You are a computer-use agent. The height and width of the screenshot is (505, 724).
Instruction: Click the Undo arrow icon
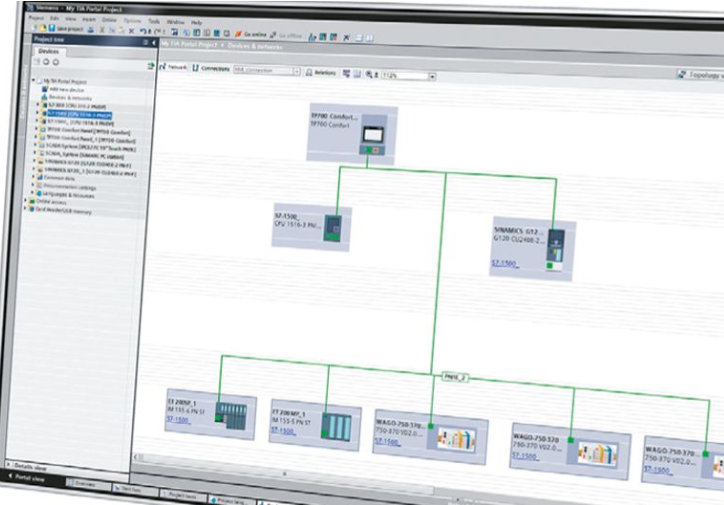(143, 31)
